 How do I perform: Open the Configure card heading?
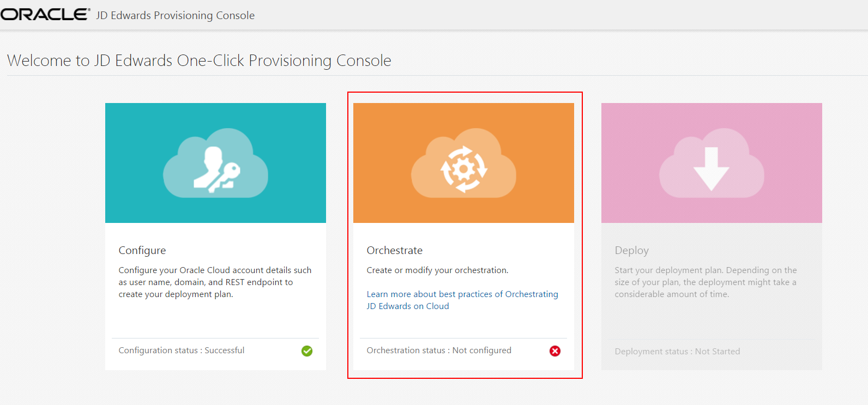[142, 250]
